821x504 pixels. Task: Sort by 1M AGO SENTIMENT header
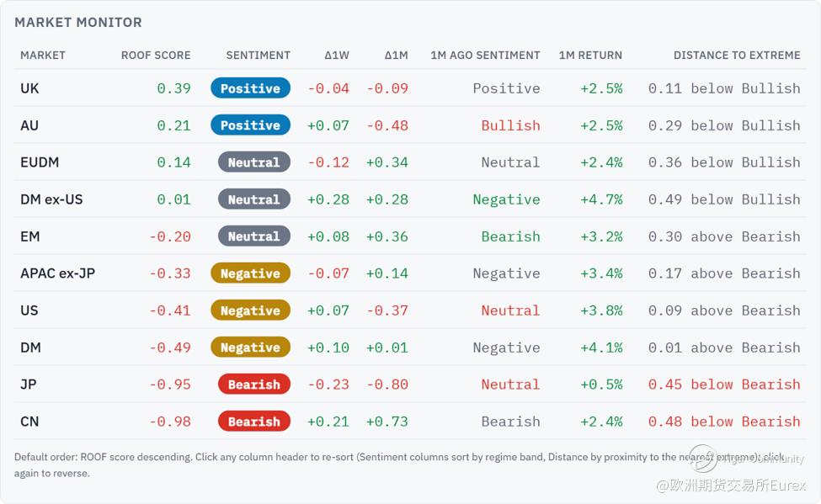coord(485,55)
